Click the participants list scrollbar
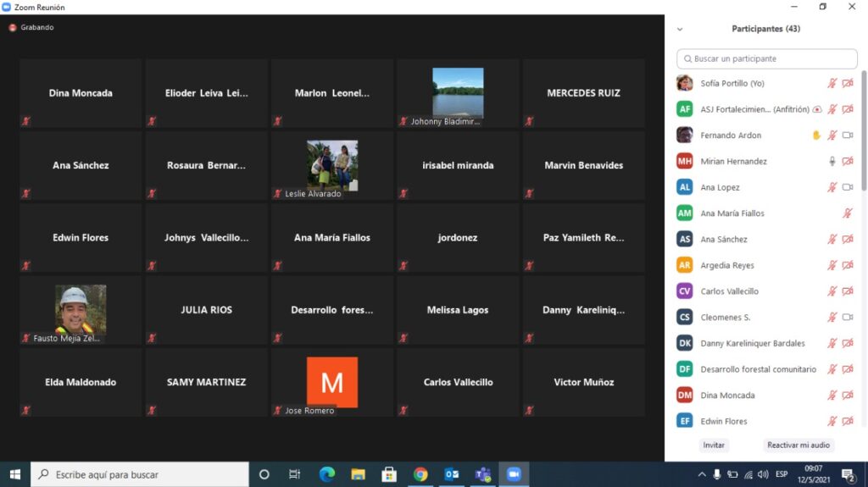 (x=864, y=136)
